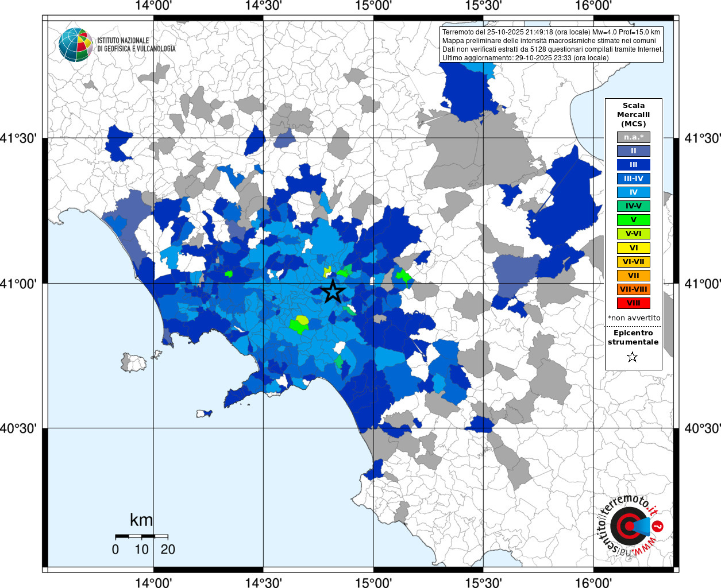Click the 'Dati non verificati' info line
Image resolution: width=721 pixels, height=588 pixels.
click(553, 49)
